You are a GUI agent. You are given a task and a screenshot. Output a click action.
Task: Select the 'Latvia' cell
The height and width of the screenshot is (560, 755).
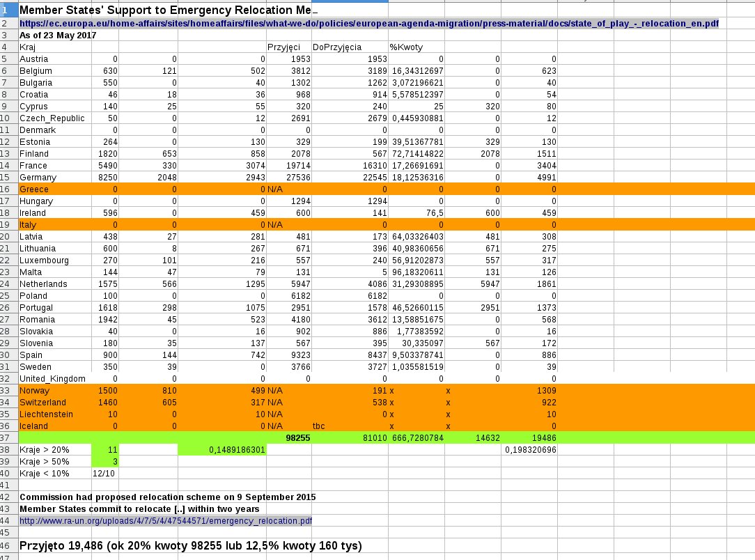56,236
